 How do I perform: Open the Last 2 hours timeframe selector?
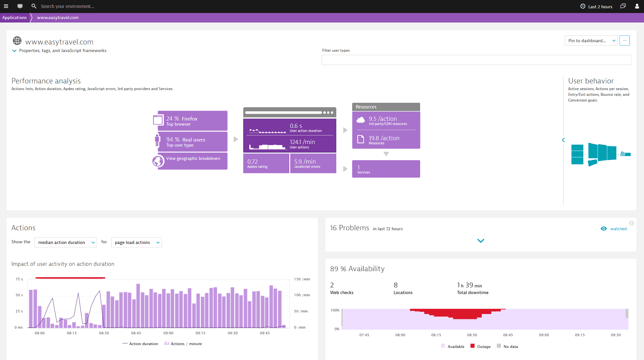pyautogui.click(x=596, y=6)
